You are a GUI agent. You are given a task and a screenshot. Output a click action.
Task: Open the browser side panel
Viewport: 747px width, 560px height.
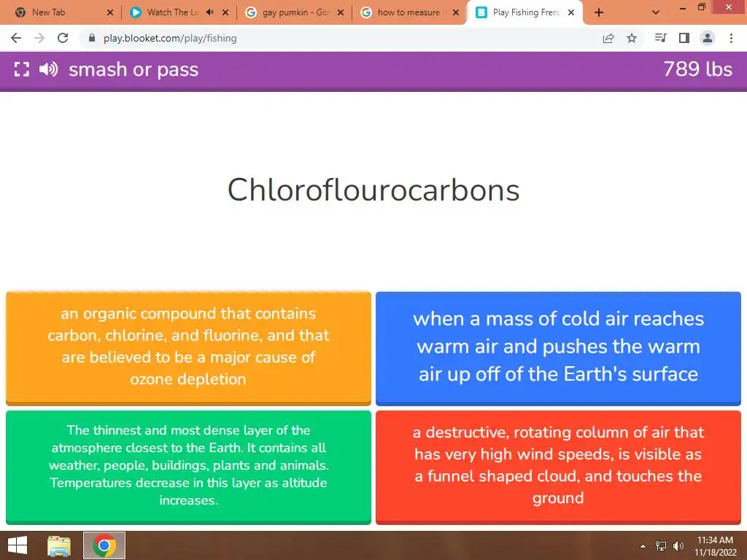click(684, 38)
